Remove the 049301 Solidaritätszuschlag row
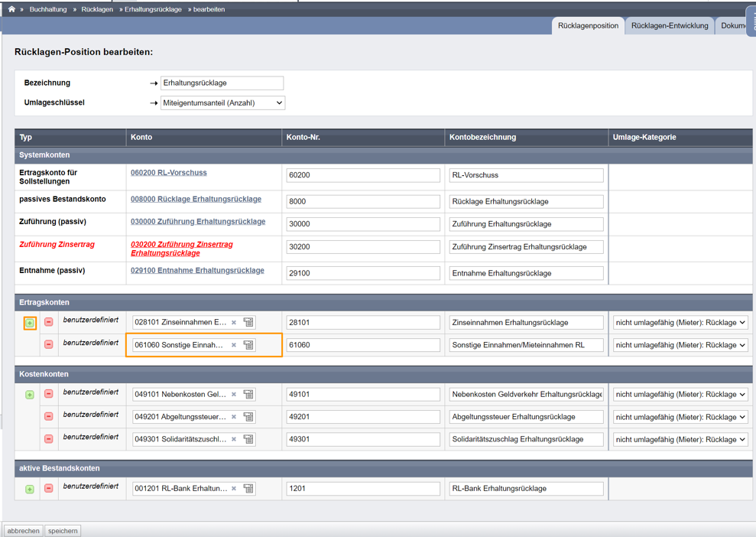 tap(49, 439)
